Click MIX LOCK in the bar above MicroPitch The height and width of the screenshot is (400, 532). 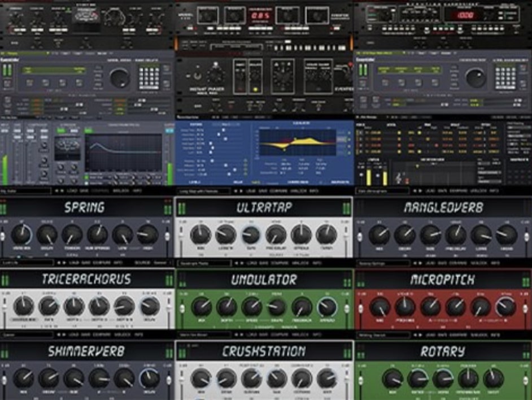click(479, 263)
